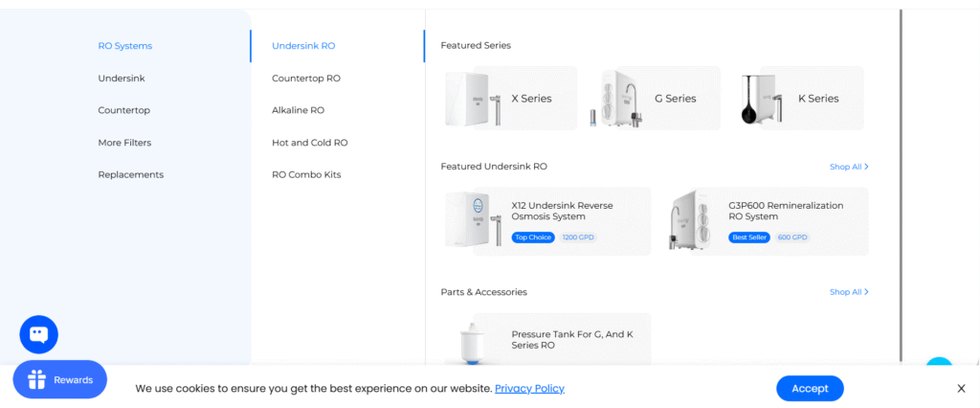This screenshot has height=408, width=980.
Task: Dismiss the cookie banner with X
Action: tap(961, 389)
